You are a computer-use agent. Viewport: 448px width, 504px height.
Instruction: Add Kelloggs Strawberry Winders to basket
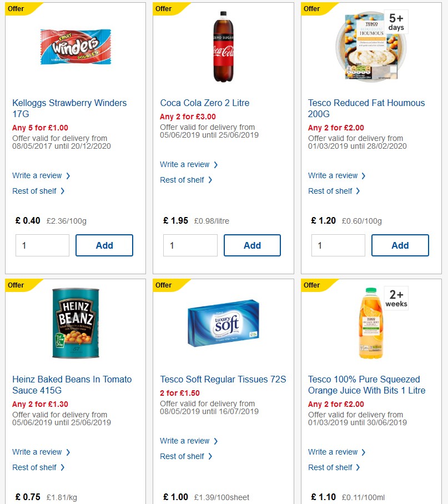pos(104,245)
